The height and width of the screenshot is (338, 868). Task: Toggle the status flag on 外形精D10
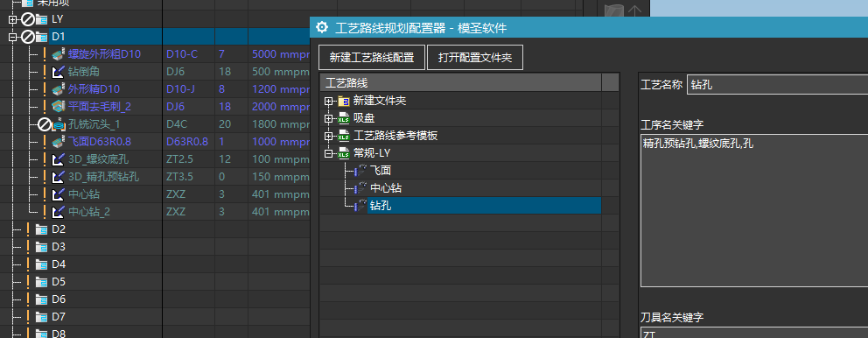[x=45, y=89]
